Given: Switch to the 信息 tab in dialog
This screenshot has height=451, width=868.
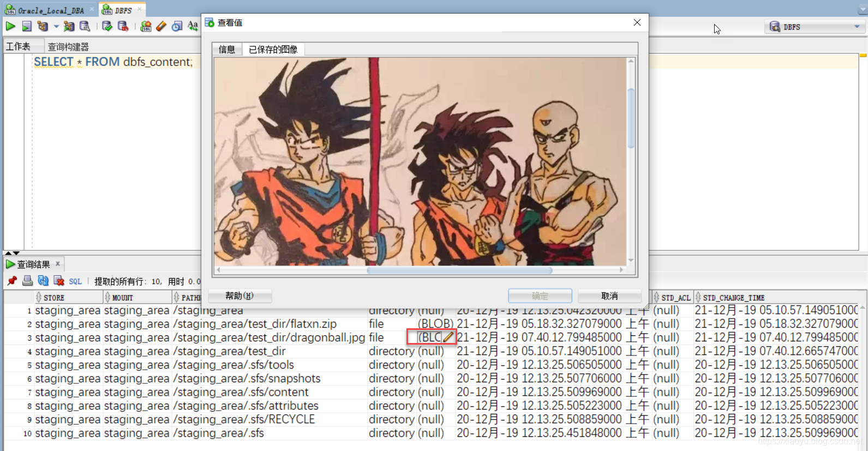Looking at the screenshot, I should coord(227,50).
